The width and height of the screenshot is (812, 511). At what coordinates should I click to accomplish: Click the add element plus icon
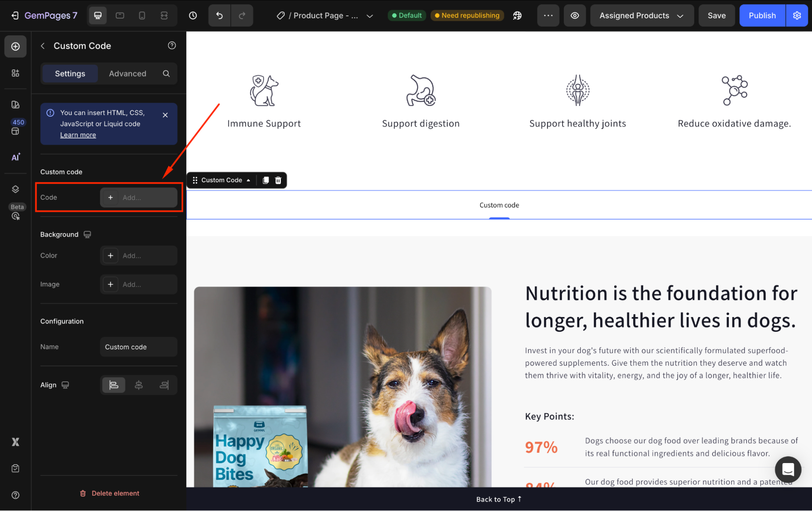[15, 46]
